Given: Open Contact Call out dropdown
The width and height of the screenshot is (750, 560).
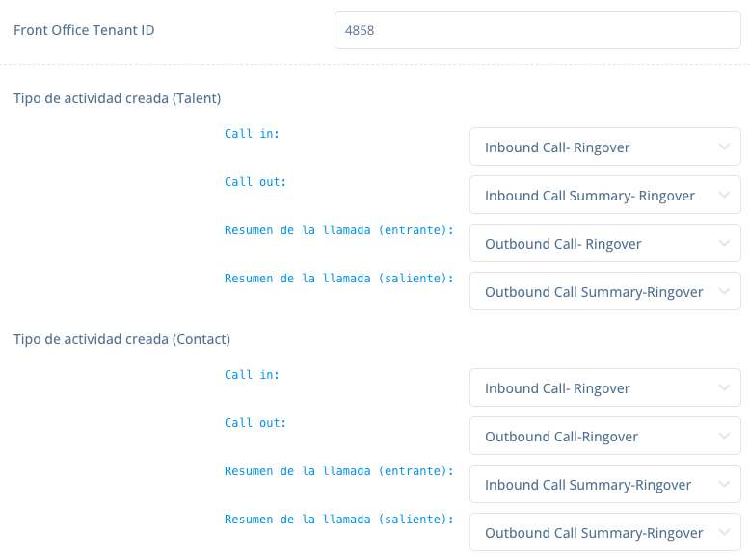Looking at the screenshot, I should (x=605, y=436).
